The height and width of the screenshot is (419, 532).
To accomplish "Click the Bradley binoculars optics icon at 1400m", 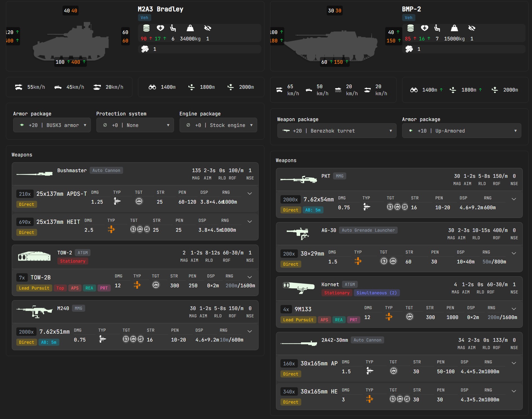I will pos(152,87).
